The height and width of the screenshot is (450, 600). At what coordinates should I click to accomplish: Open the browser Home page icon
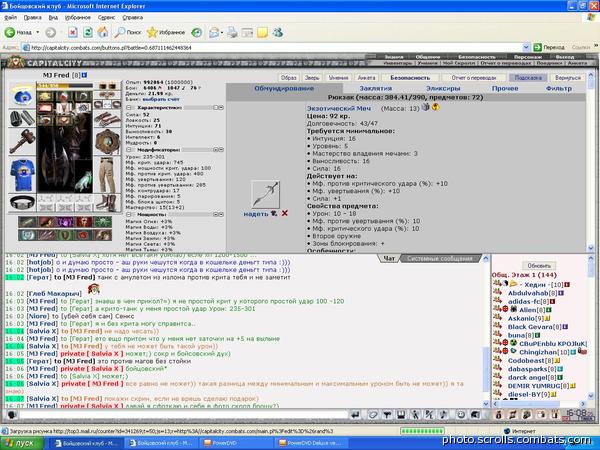click(x=103, y=33)
